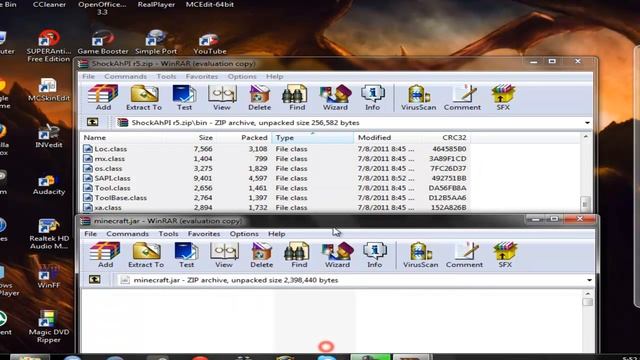Open Help menu in minecraft.jar window
The width and height of the screenshot is (640, 360).
click(276, 233)
